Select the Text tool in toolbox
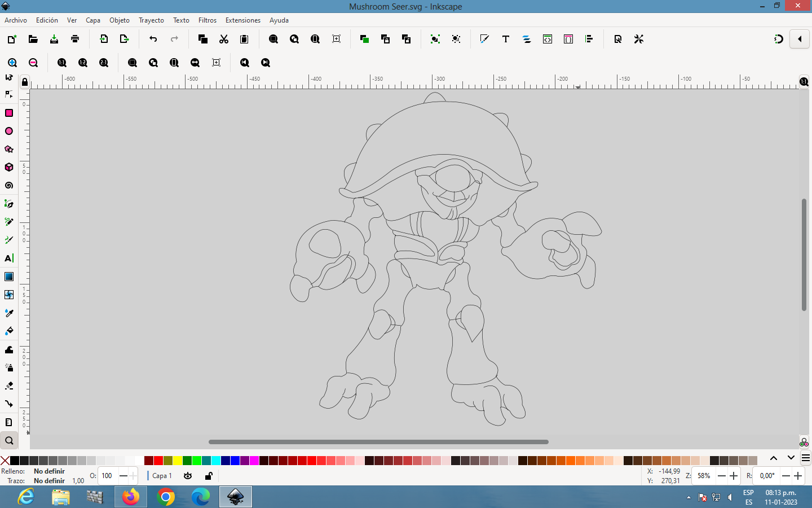812x508 pixels. (x=9, y=259)
